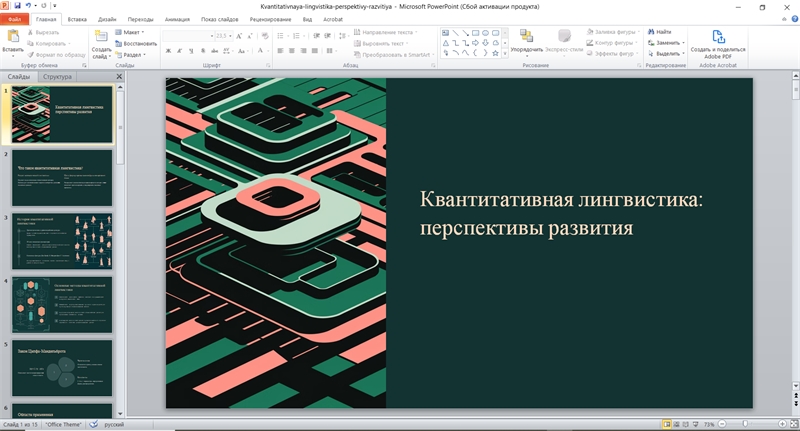Click slide sorter view icon in status bar
Image resolution: width=800 pixels, height=431 pixels.
(676, 424)
